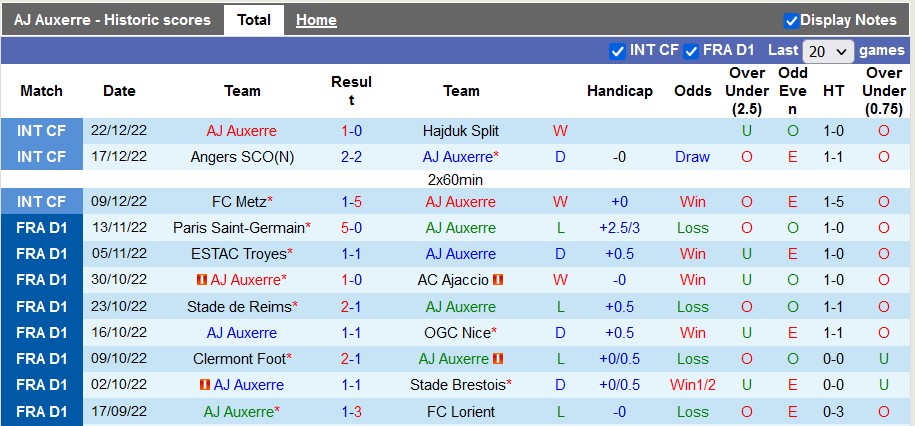Open the ESTAC Troyes team page
This screenshot has height=426, width=915.
coord(238,254)
